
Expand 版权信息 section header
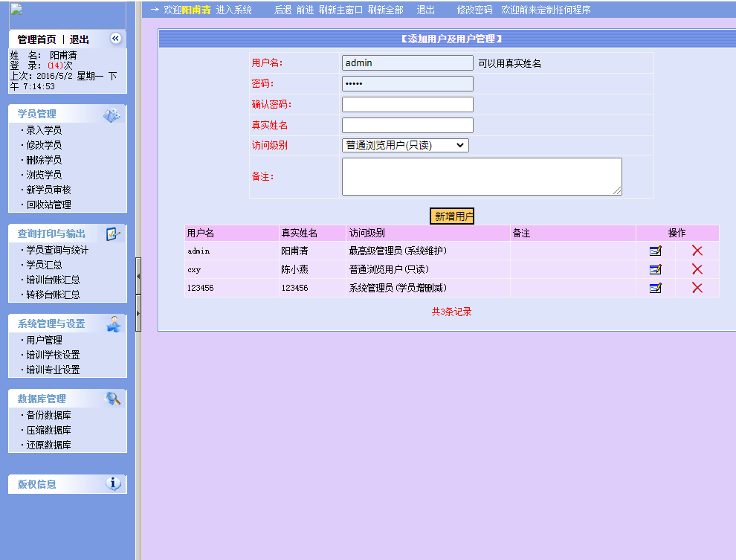pyautogui.click(x=67, y=484)
